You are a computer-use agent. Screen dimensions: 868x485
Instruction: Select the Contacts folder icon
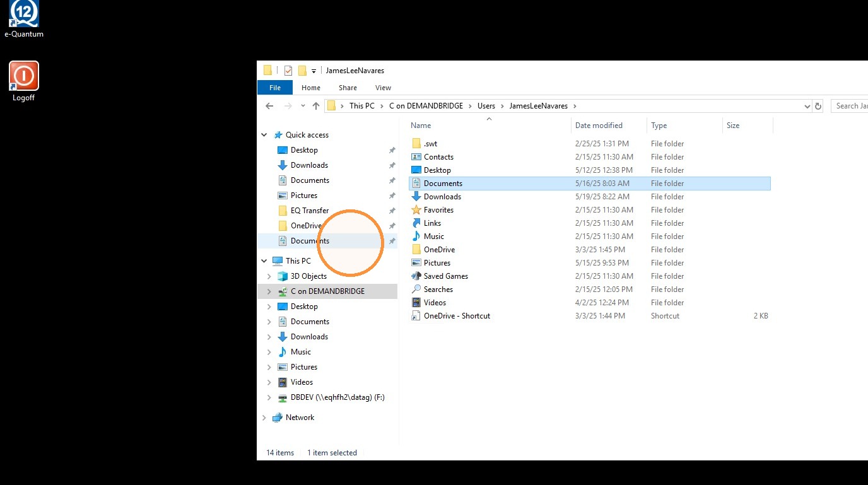tap(416, 157)
